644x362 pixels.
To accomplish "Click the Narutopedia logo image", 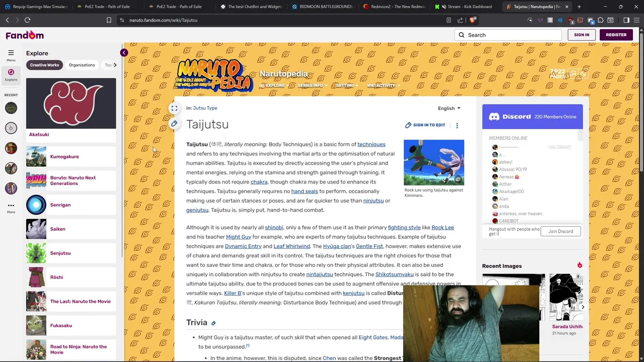I will click(214, 75).
